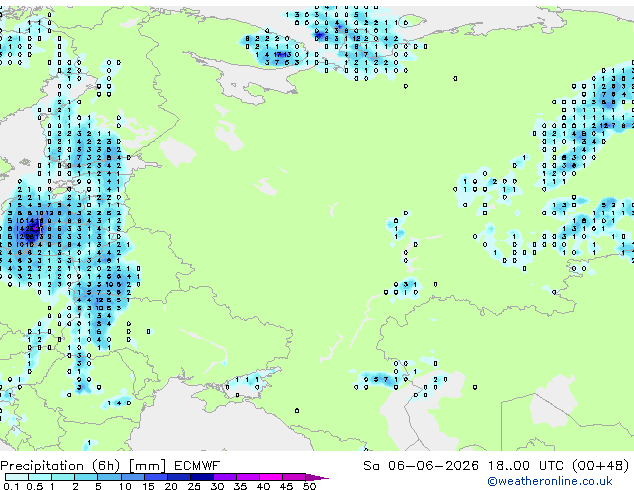Select the bright magenta 40 mm legend swatch

pos(271,477)
